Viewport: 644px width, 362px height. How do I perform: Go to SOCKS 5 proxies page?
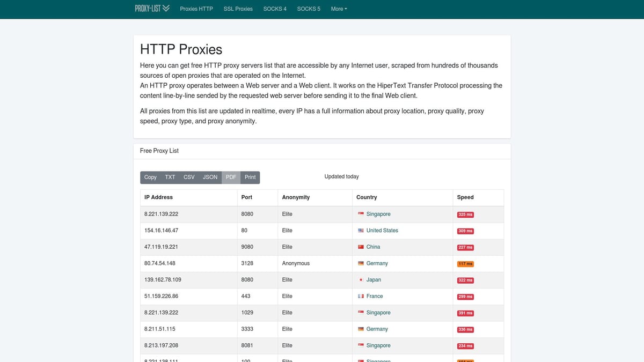pos(309,9)
